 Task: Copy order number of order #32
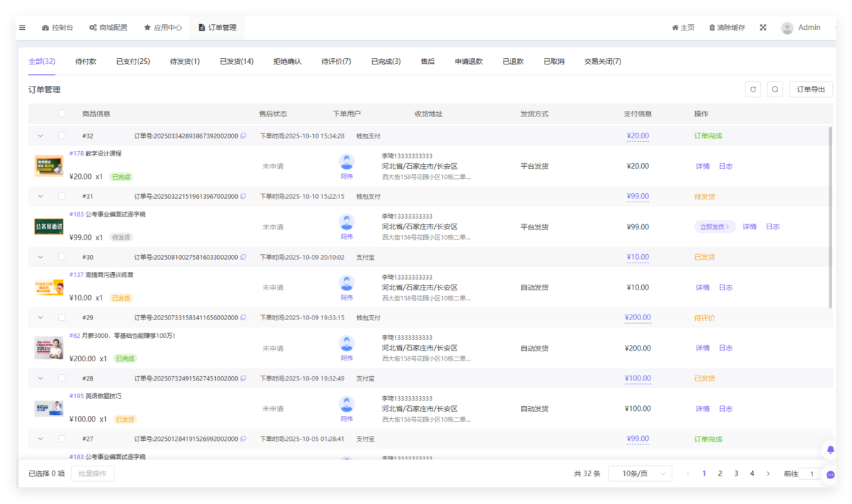coord(243,136)
